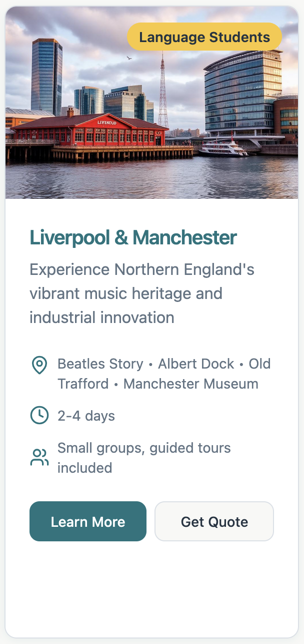The image size is (304, 644).
Task: Open the Liverpool & Manchester title
Action: click(x=133, y=237)
